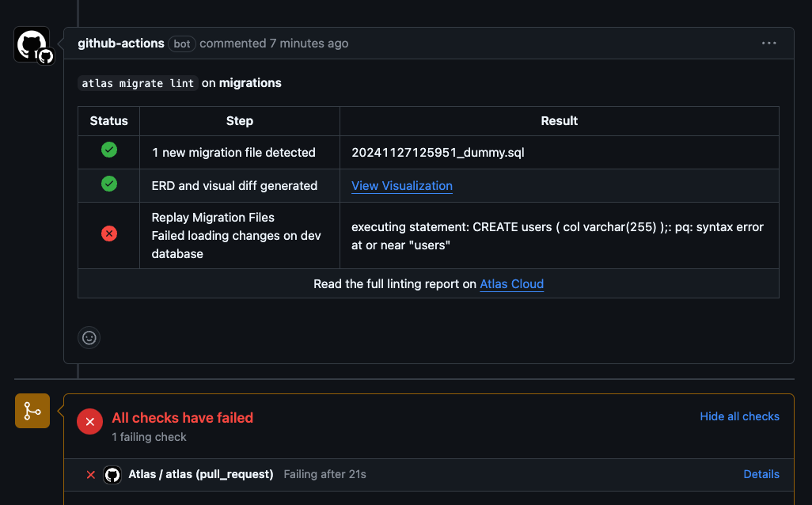Open the View Visualization link
The image size is (812, 505).
401,185
